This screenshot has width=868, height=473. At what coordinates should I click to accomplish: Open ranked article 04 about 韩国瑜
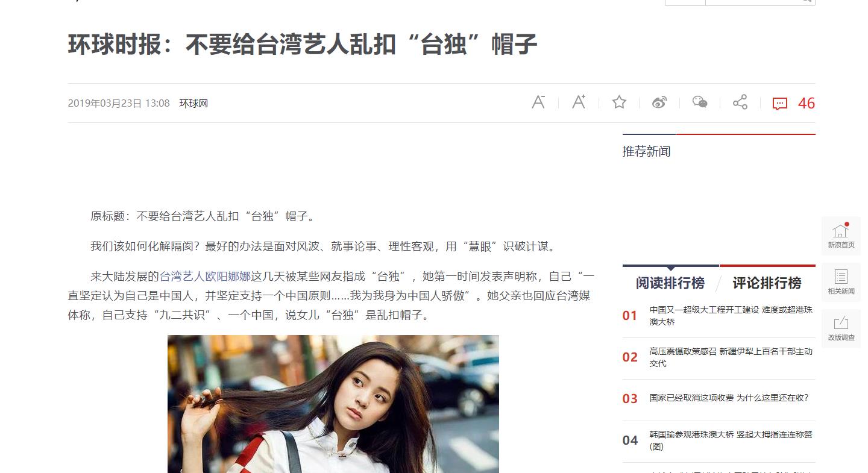tap(731, 440)
